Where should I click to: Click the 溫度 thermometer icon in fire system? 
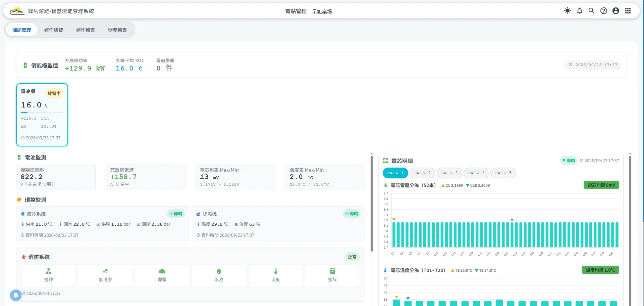point(276,271)
